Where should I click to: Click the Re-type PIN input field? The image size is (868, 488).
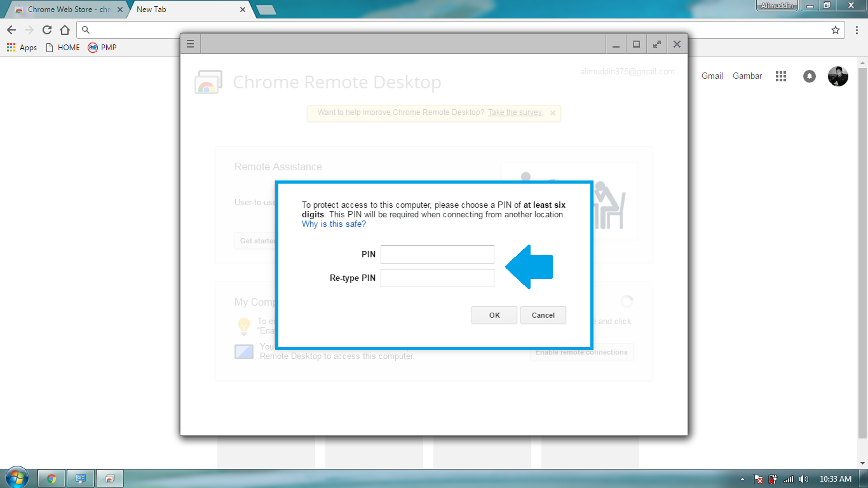437,278
